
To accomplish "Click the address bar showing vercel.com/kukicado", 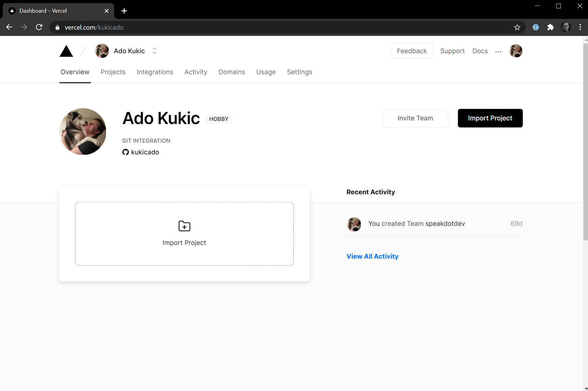I will tap(287, 27).
